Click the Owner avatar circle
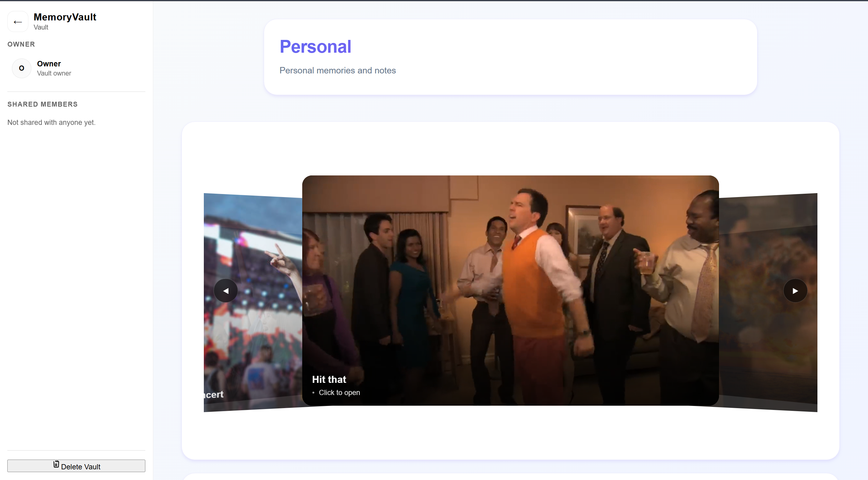 tap(22, 69)
